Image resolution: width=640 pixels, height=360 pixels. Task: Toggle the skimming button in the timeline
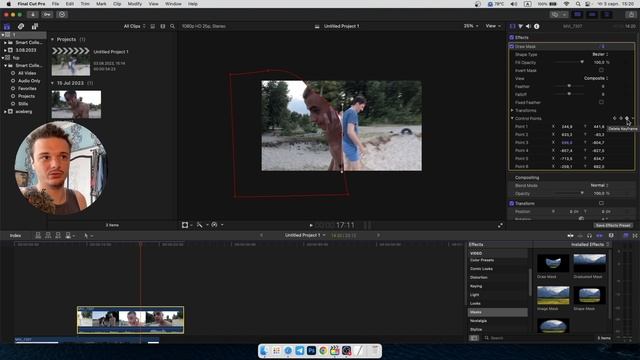[570, 236]
